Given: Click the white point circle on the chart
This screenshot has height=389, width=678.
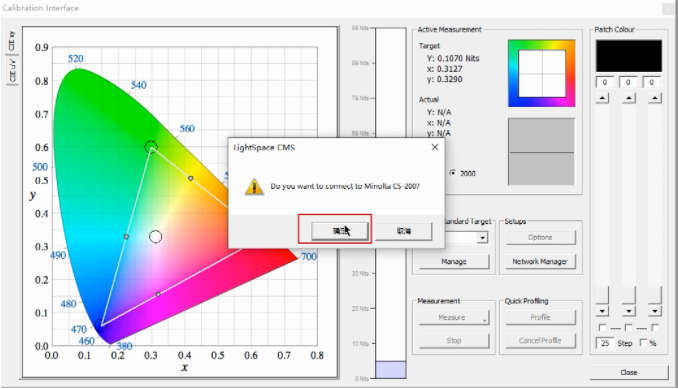Looking at the screenshot, I should [x=155, y=237].
